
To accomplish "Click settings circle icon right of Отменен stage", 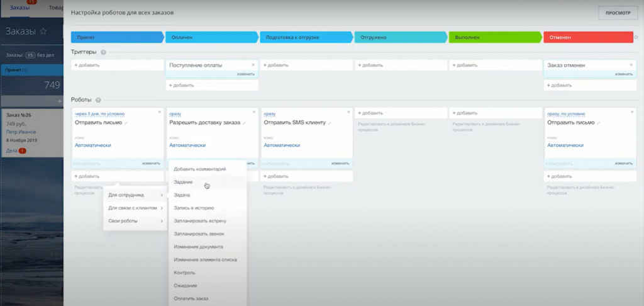I will pyautogui.click(x=636, y=37).
